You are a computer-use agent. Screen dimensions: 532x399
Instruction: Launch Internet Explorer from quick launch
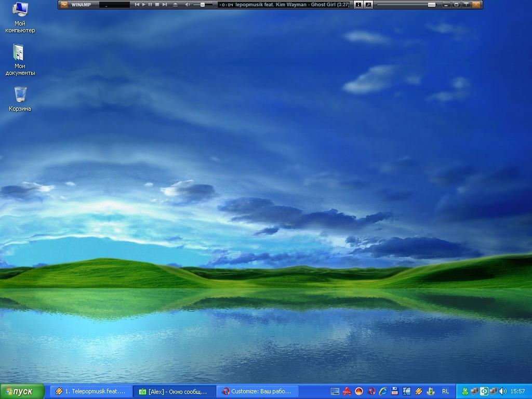point(383,391)
